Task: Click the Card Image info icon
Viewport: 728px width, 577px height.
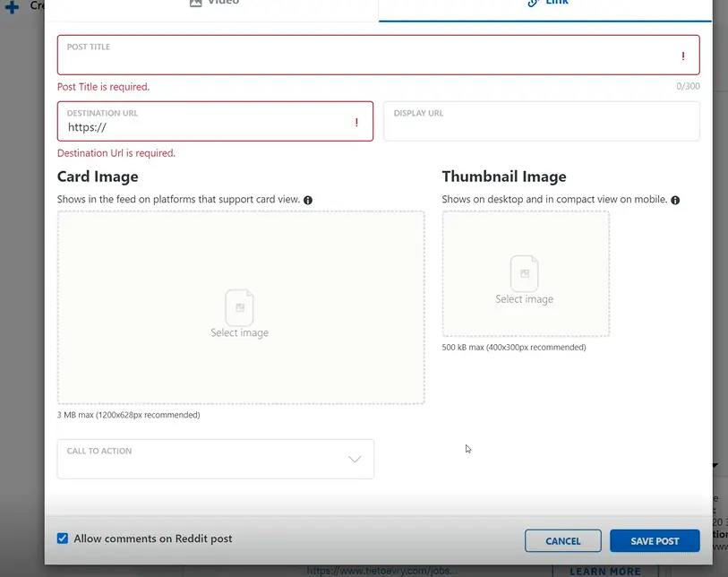Action: click(308, 200)
